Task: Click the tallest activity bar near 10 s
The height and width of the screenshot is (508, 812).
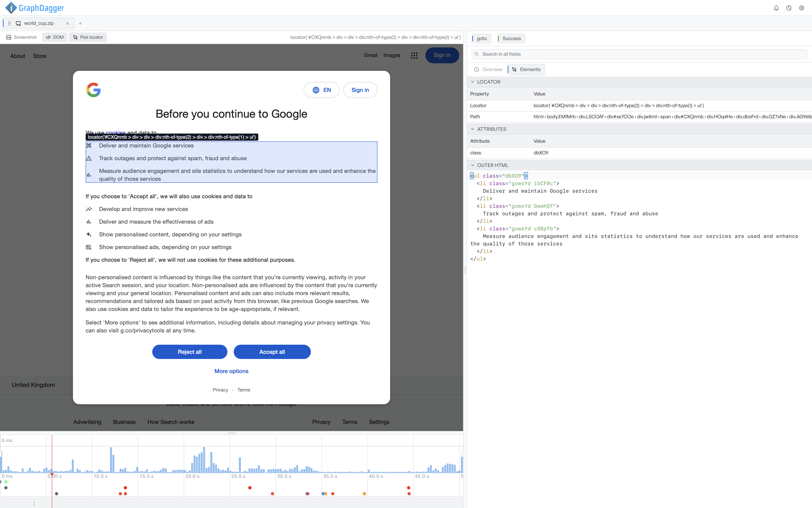Action: point(111,460)
